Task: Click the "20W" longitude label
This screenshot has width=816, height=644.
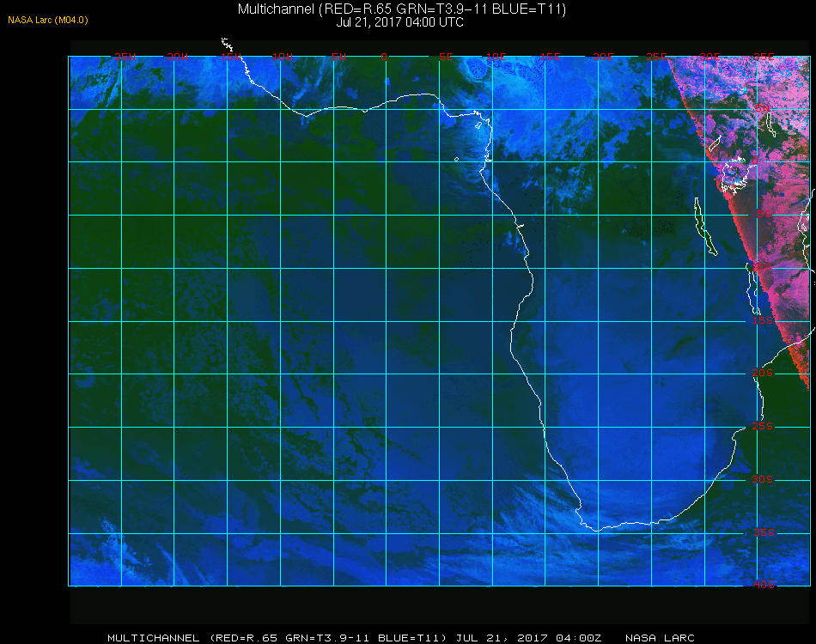Action: [x=178, y=57]
